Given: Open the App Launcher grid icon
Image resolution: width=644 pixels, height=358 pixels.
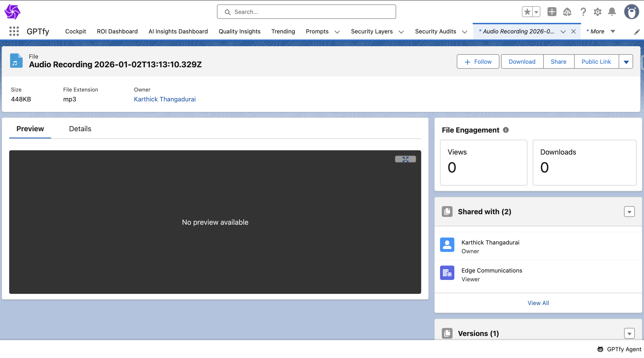Looking at the screenshot, I should coord(14,31).
